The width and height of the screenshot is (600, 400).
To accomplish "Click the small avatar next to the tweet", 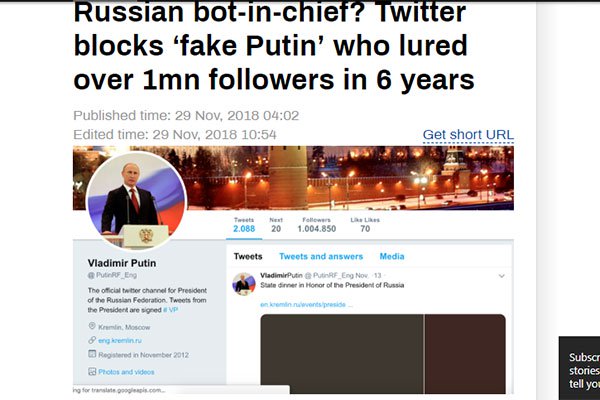I will click(244, 284).
